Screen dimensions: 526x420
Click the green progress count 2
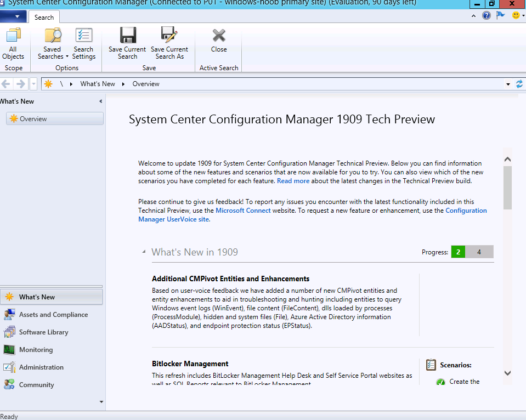(458, 252)
